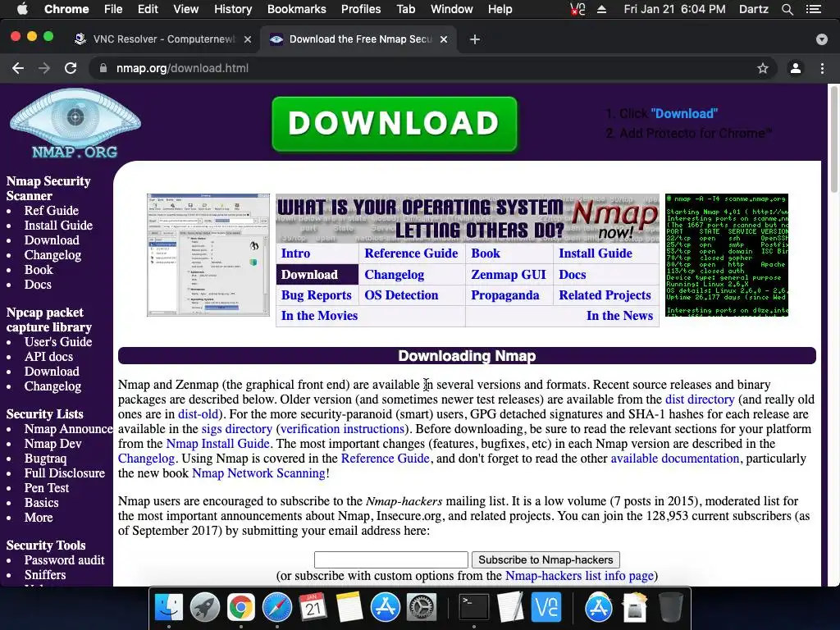Open the Zenmap screenshot thumbnail
Screen dimensions: 840x630
pos(208,255)
